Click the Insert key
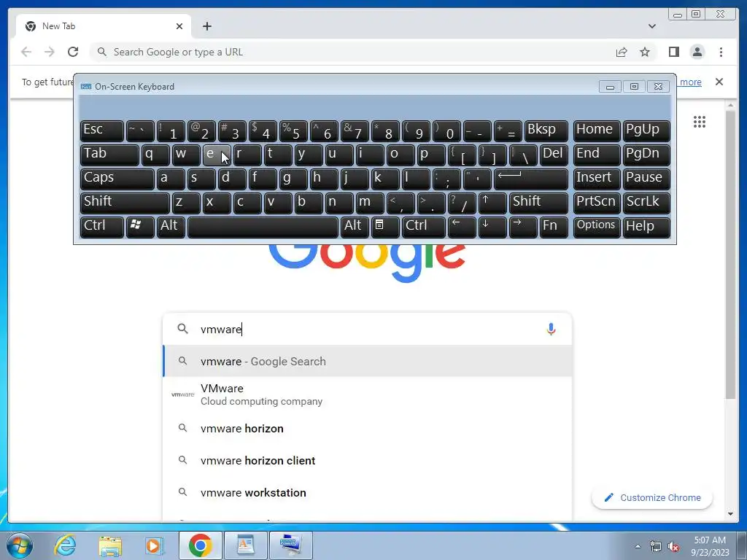This screenshot has width=747, height=560. [597, 179]
